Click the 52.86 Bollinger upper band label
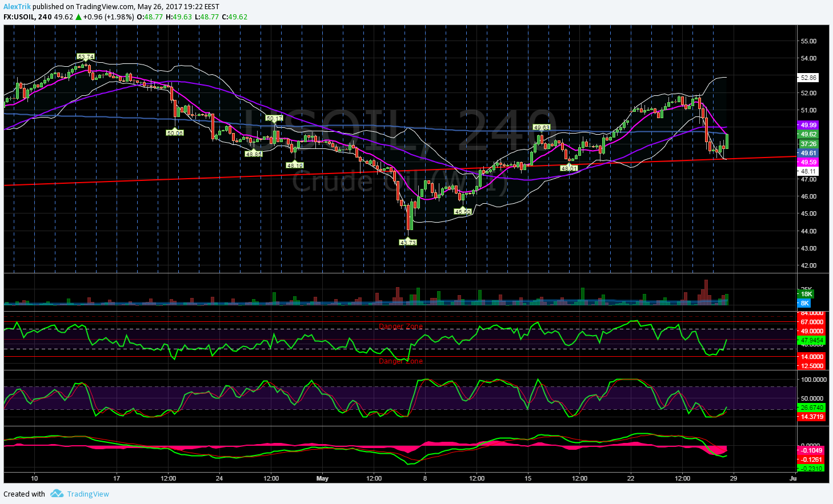833x504 pixels. [808, 78]
